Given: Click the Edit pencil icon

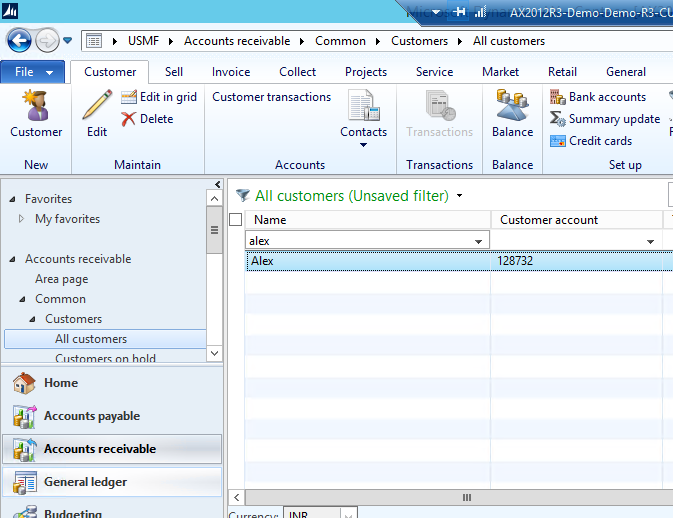Looking at the screenshot, I should [97, 113].
